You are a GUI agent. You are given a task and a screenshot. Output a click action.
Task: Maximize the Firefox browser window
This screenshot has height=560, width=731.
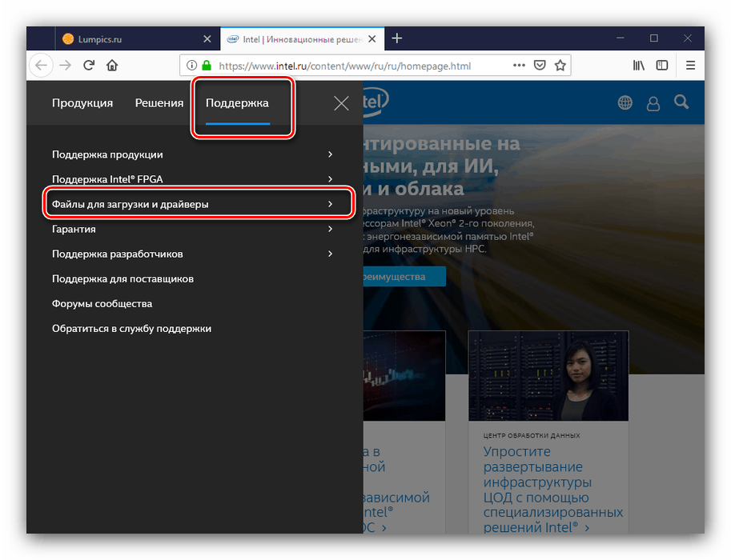click(x=653, y=38)
